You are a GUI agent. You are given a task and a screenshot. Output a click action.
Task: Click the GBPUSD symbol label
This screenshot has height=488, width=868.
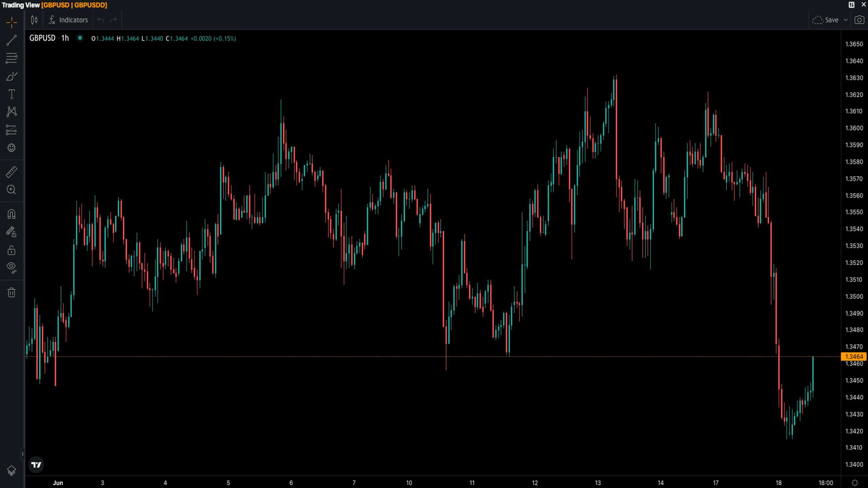coord(42,38)
